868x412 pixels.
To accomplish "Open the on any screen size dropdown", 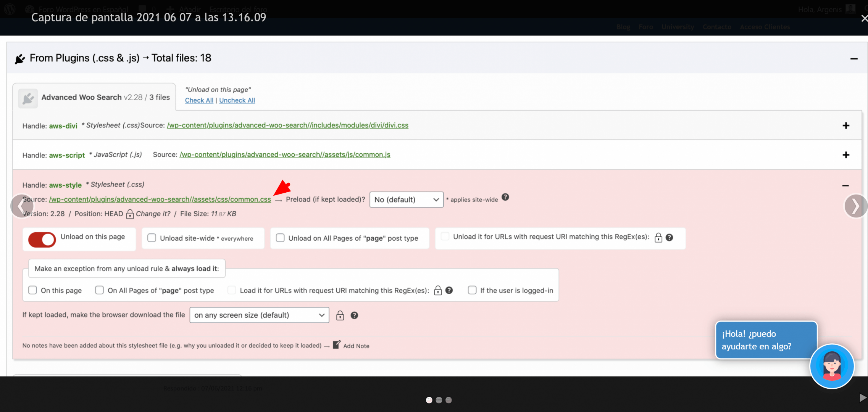I will pyautogui.click(x=259, y=315).
